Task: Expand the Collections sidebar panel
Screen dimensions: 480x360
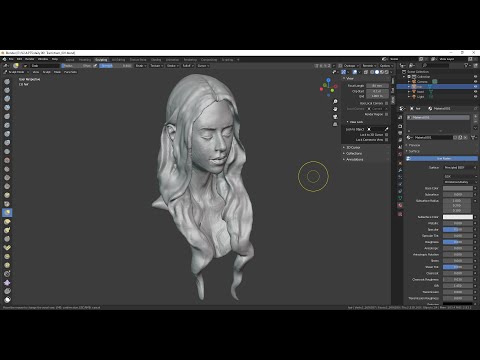Action: 354,154
